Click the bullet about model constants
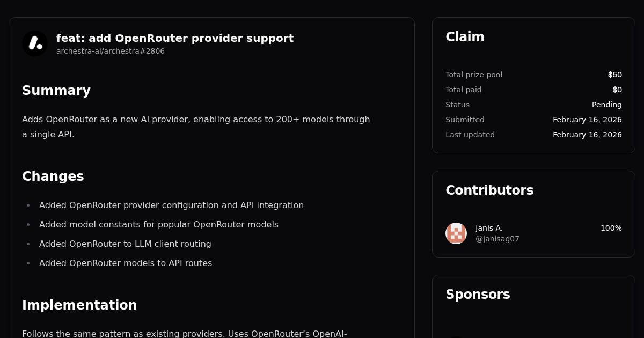Viewport: 644px width, 338px height. click(159, 225)
